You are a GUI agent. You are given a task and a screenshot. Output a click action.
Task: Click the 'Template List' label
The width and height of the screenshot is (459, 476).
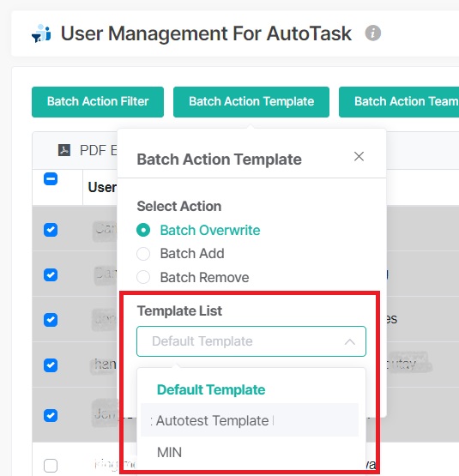pos(179,310)
